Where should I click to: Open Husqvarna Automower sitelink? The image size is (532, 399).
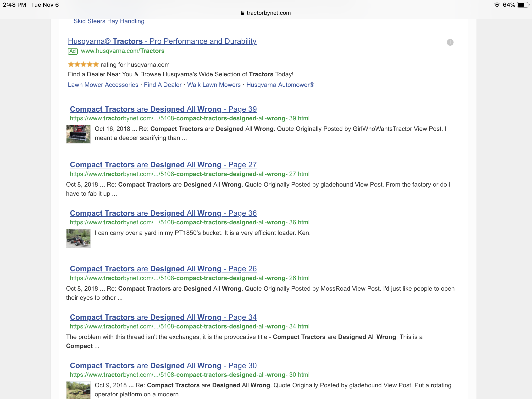click(x=280, y=85)
